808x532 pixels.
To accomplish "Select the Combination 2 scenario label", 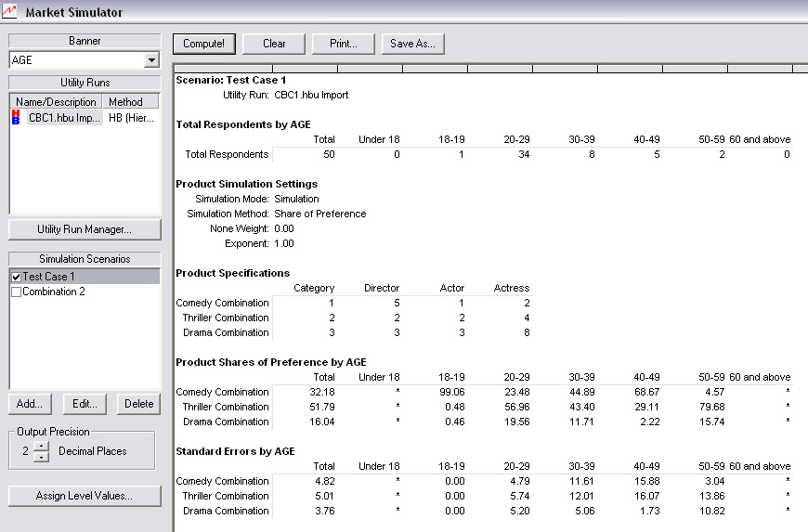I will click(x=54, y=292).
